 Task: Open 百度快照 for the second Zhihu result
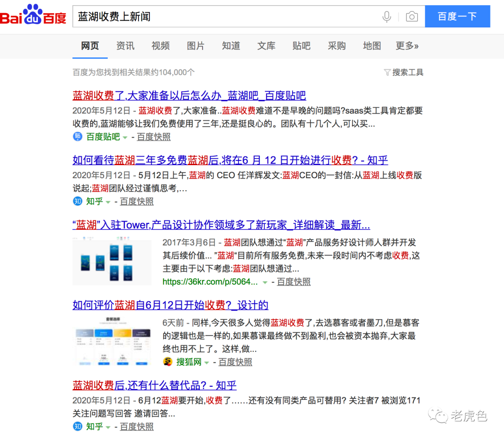tap(137, 202)
